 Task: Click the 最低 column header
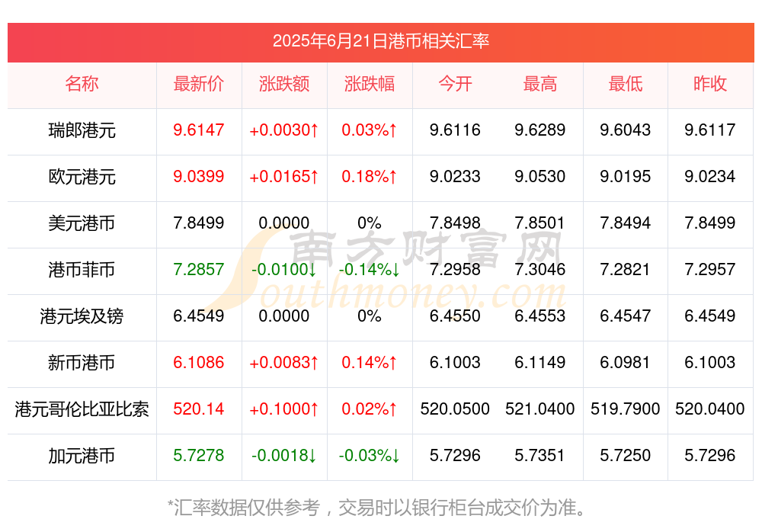pos(626,84)
